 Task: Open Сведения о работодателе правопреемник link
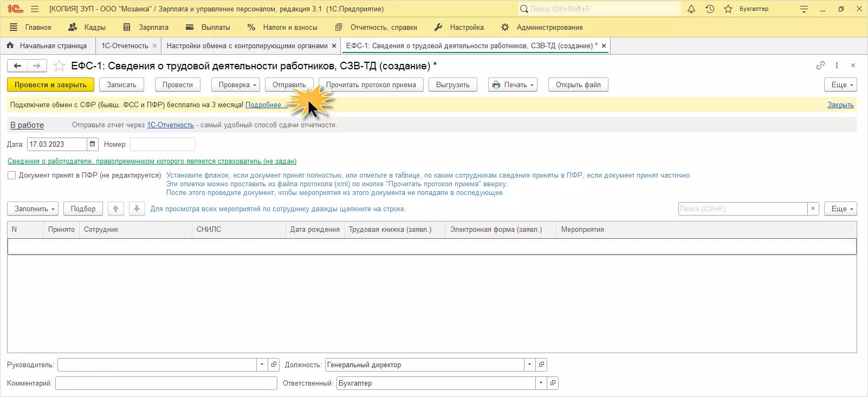[x=152, y=161]
